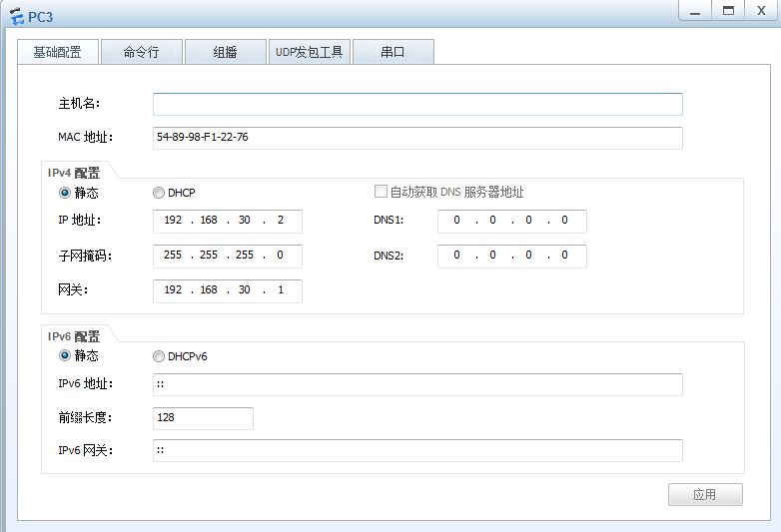
Task: Switch to the 基础配置 tab
Action: [58, 52]
